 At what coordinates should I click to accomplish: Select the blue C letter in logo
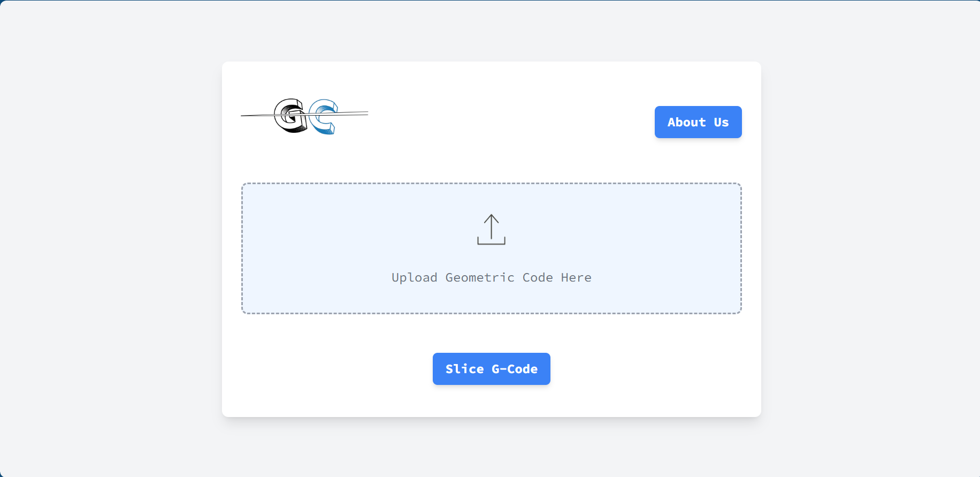323,117
